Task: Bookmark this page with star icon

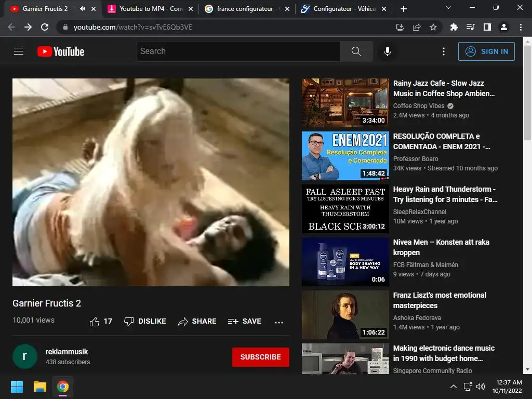Action: pyautogui.click(x=433, y=27)
